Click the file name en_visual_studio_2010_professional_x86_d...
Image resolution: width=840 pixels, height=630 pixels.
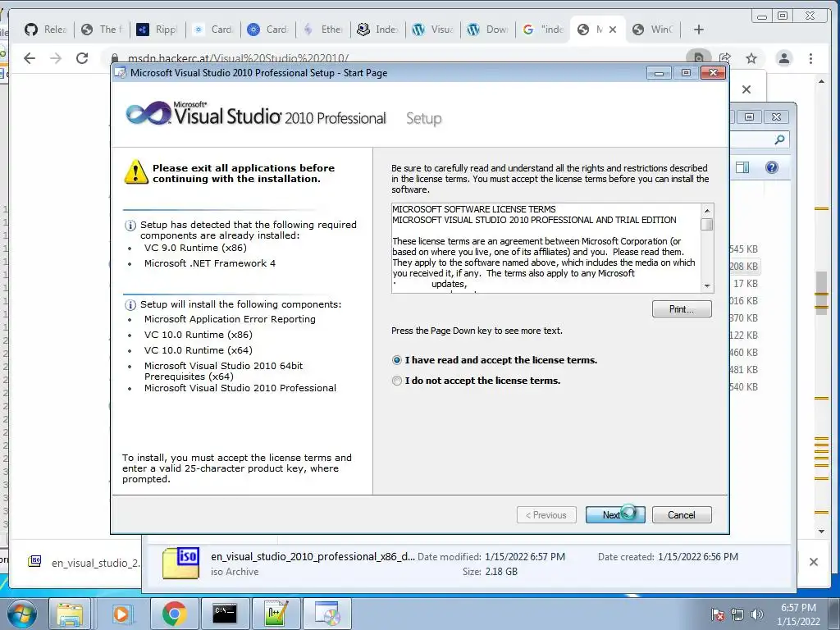pyautogui.click(x=313, y=557)
